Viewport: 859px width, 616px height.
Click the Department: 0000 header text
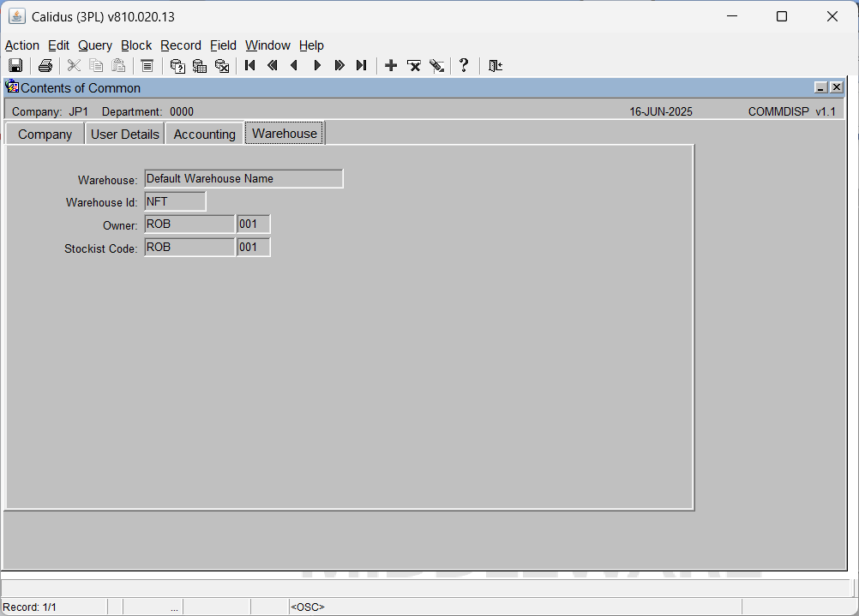click(x=148, y=111)
